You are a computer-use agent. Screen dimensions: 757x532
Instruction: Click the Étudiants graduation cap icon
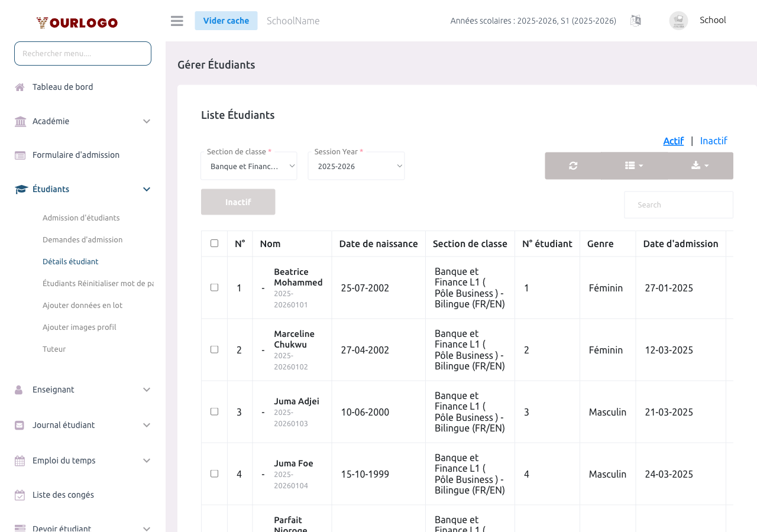pos(20,189)
